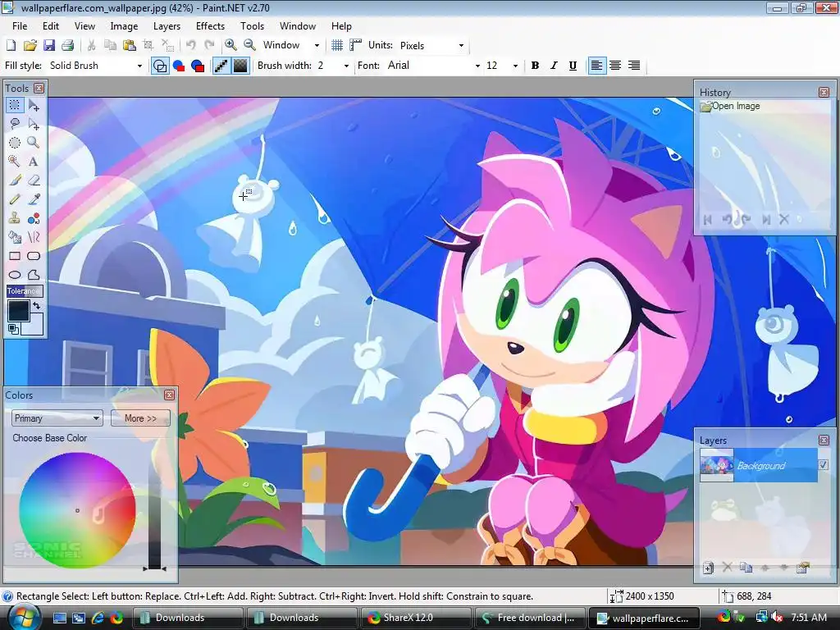Viewport: 840px width, 630px height.
Task: Open layer properties icon in Layers panel
Action: (x=802, y=568)
